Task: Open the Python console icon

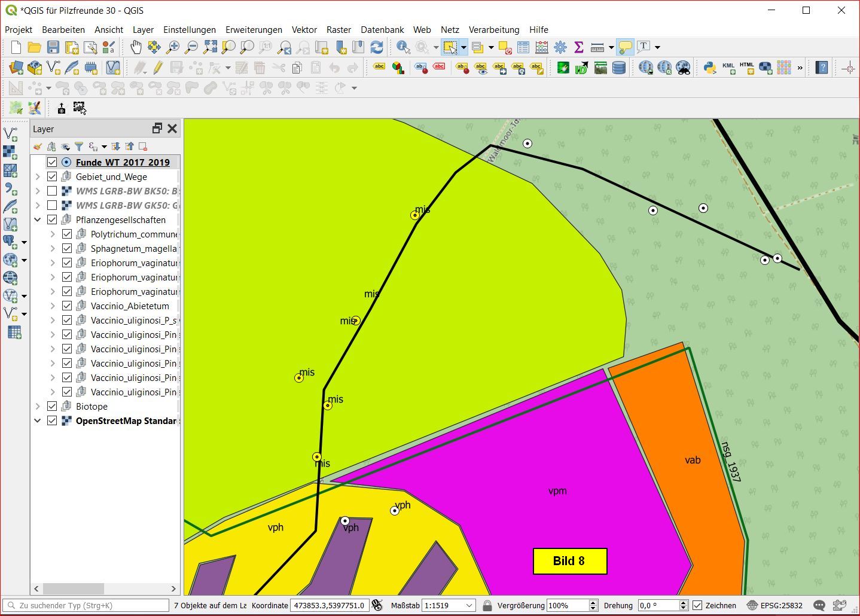Action: (x=710, y=68)
